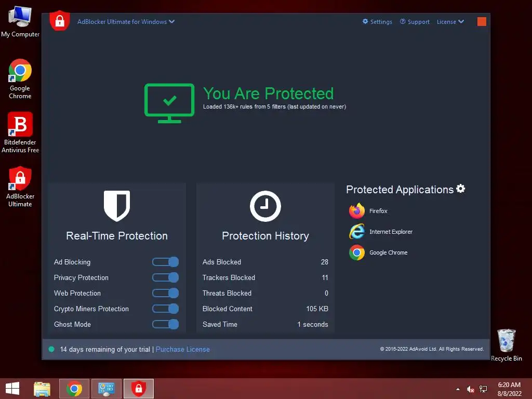This screenshot has height=399, width=532.
Task: Click the AdBlocker Ultimate taskbar button
Action: pyautogui.click(x=138, y=389)
